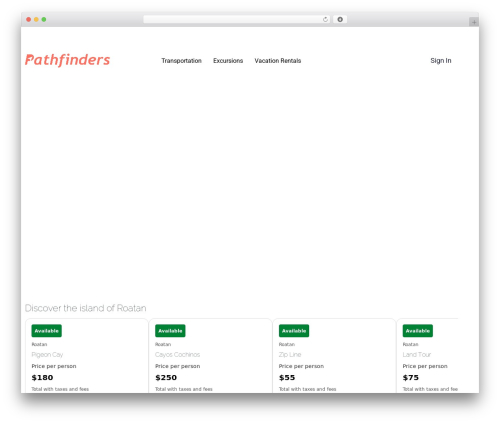Click Available badge on Land Tour card
This screenshot has width=500, height=423.
pyautogui.click(x=418, y=331)
